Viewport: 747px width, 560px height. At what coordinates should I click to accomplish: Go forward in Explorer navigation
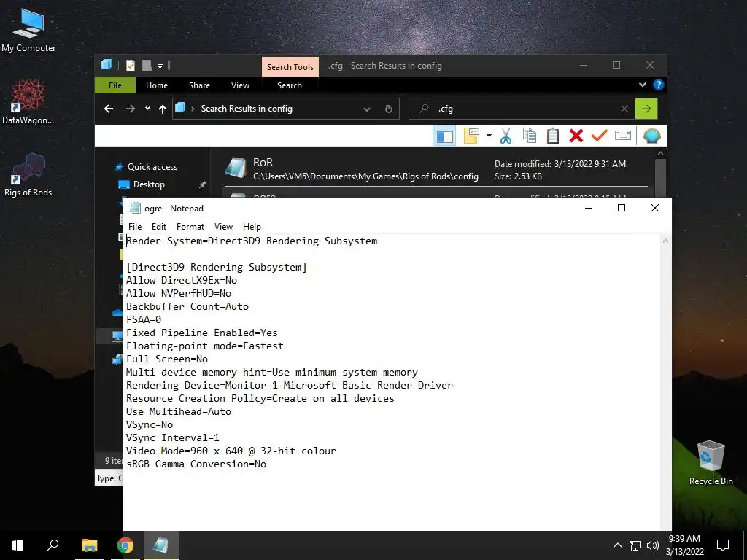coord(130,109)
